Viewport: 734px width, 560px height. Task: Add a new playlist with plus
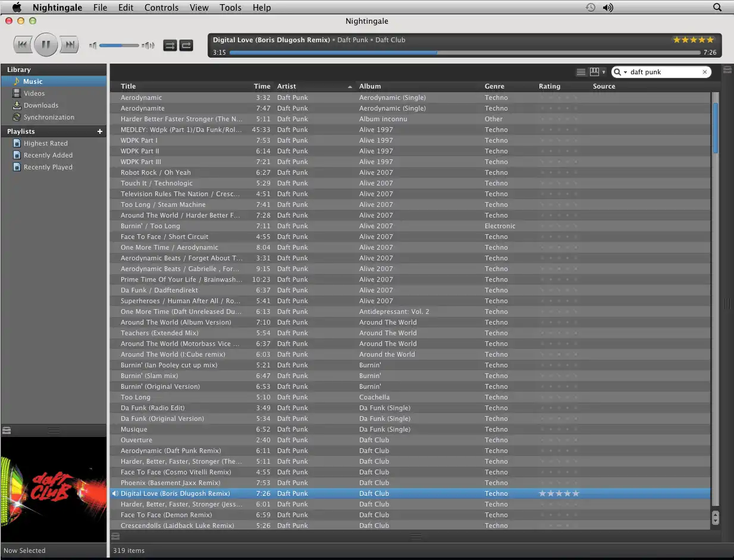(100, 131)
